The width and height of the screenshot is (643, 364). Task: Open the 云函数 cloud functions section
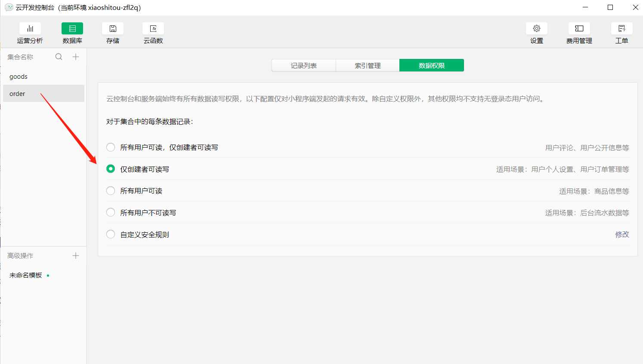pos(153,34)
